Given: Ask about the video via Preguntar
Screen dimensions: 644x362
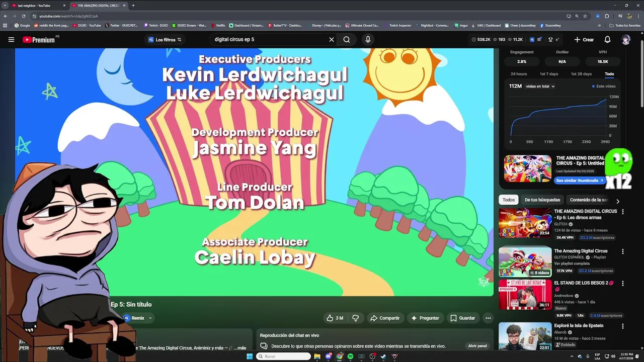Looking at the screenshot, I should [425, 318].
